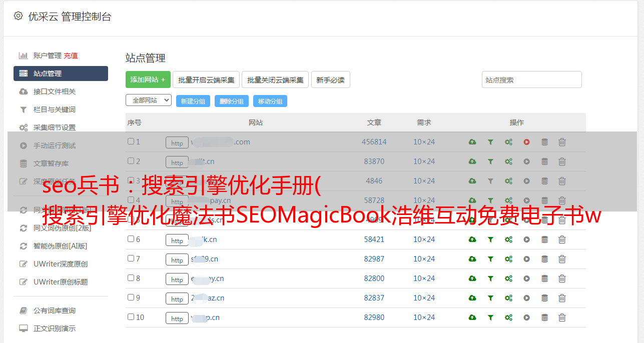Click the green 添加网站 + button

[148, 79]
